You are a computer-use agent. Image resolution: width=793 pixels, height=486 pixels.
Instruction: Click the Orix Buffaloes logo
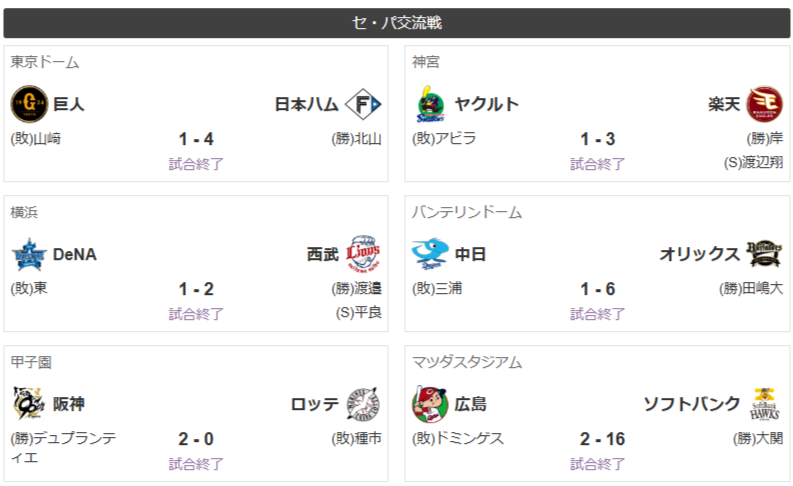(x=765, y=253)
